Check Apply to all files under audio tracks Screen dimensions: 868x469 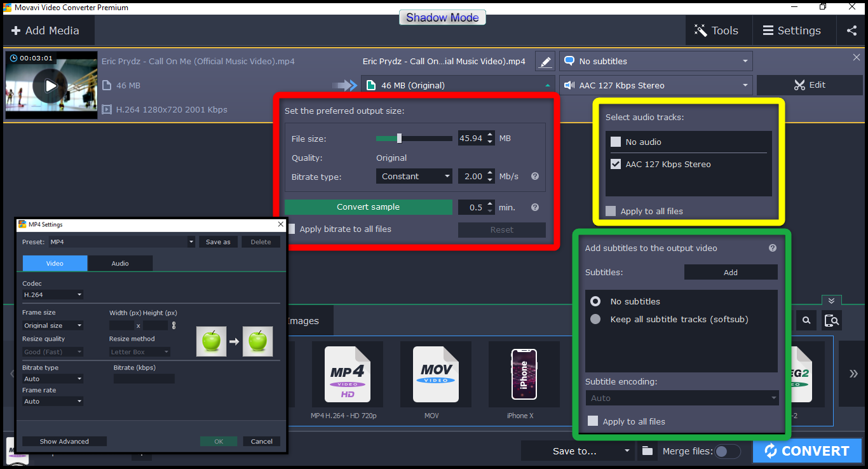(x=611, y=211)
